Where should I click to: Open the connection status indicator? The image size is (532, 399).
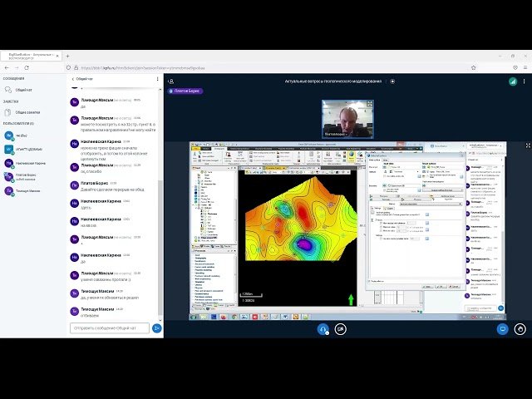(512, 81)
